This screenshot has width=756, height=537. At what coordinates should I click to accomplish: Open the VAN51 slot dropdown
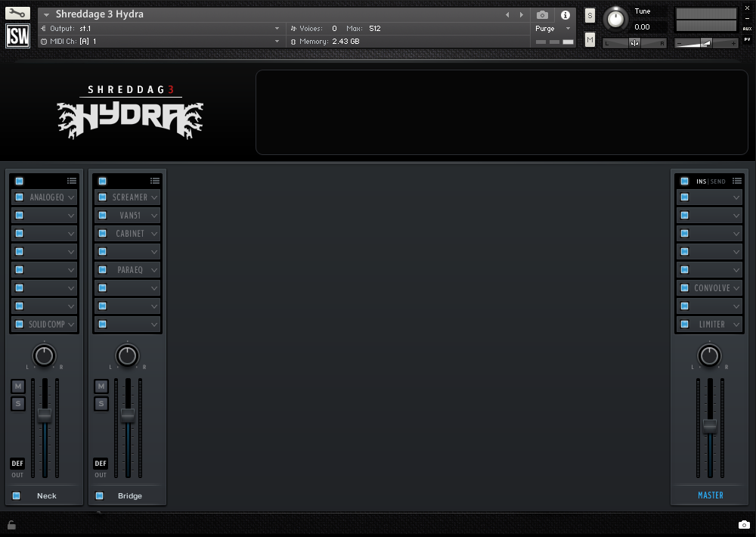[154, 216]
